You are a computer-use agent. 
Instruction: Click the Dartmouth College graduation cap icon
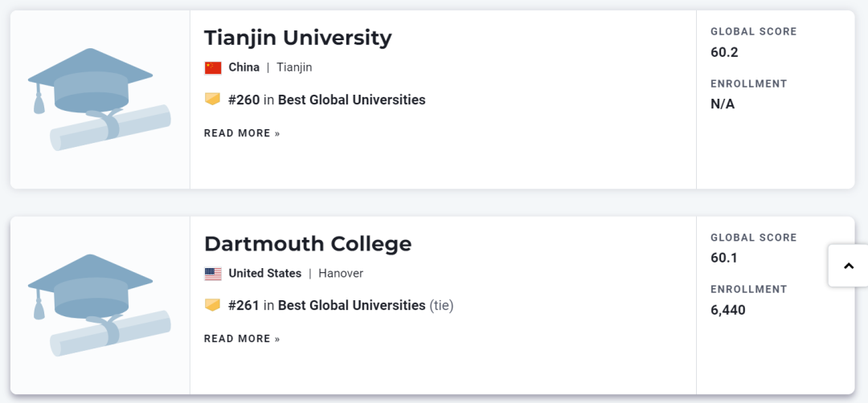[99, 305]
